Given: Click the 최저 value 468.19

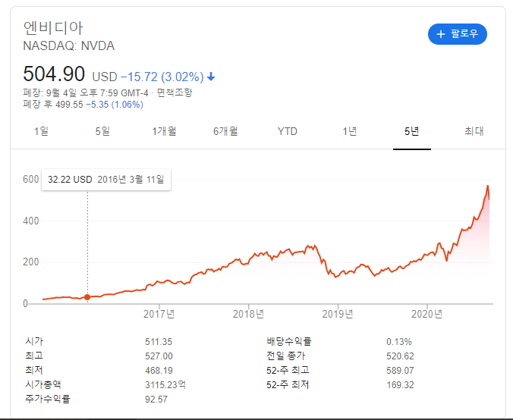Looking at the screenshot, I should 159,371.
